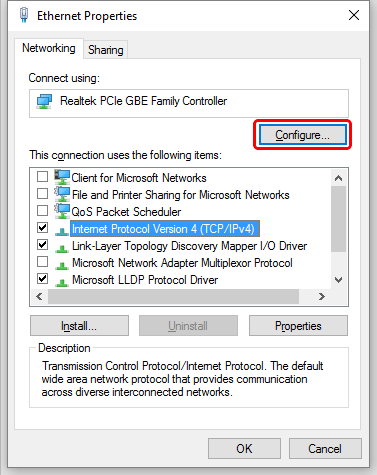Image resolution: width=377 pixels, height=475 pixels.
Task: Click the horizontal scroll right arrow
Action: tap(322, 296)
